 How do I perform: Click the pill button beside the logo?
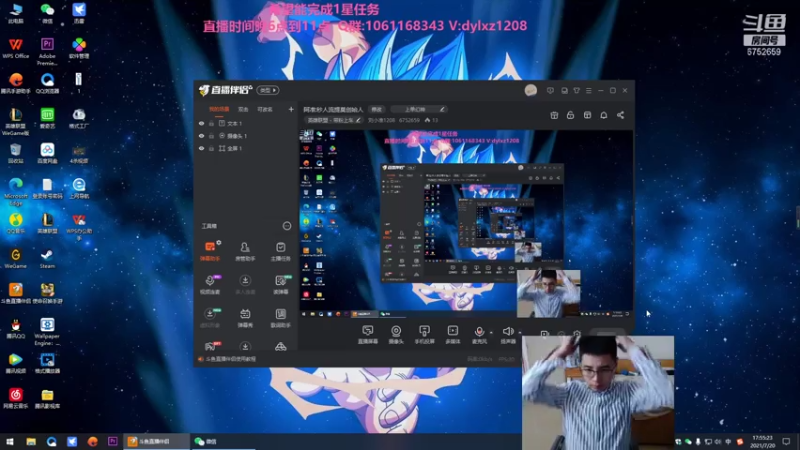click(x=268, y=90)
